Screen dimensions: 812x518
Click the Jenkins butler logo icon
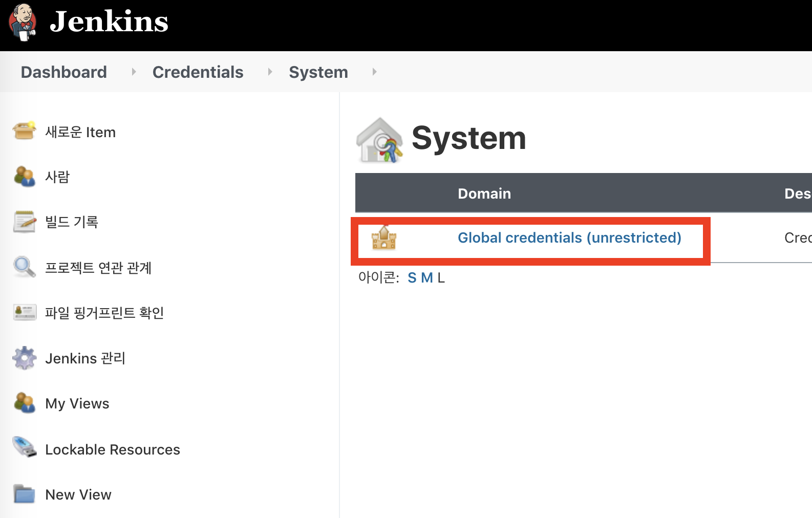coord(23,22)
